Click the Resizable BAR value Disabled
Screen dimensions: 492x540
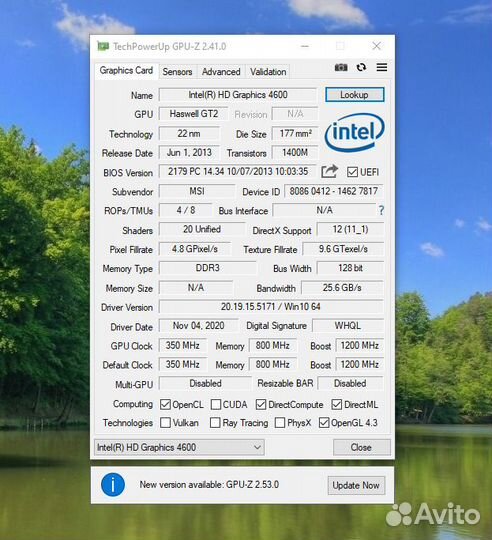click(350, 383)
